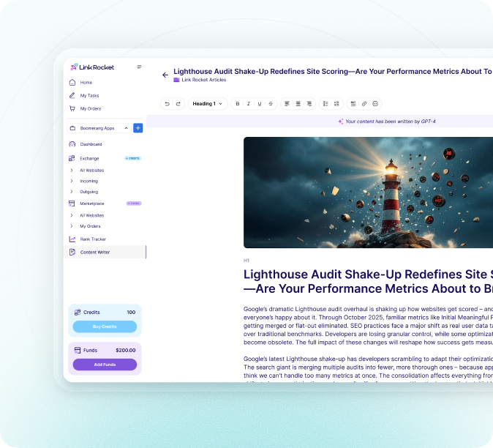
Task: Insert a bulleted list
Action: pyautogui.click(x=336, y=104)
